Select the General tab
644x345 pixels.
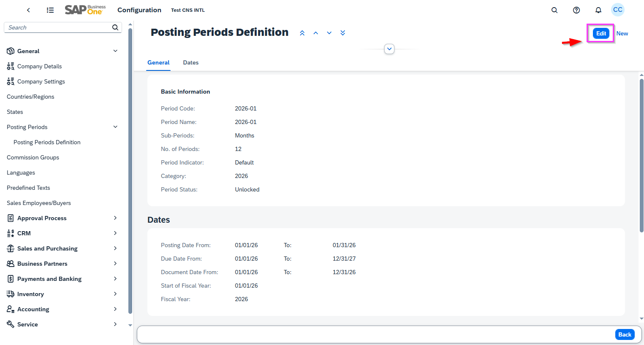pos(158,62)
